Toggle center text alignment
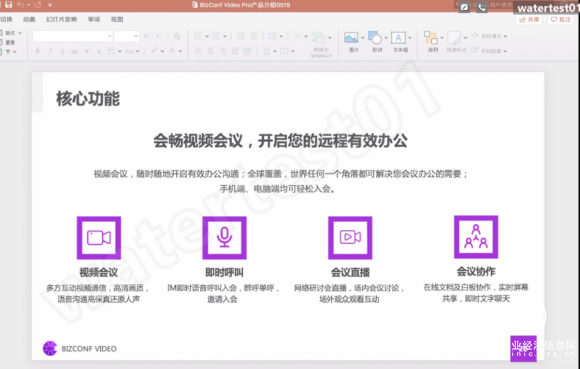The image size is (580, 369). point(210,51)
